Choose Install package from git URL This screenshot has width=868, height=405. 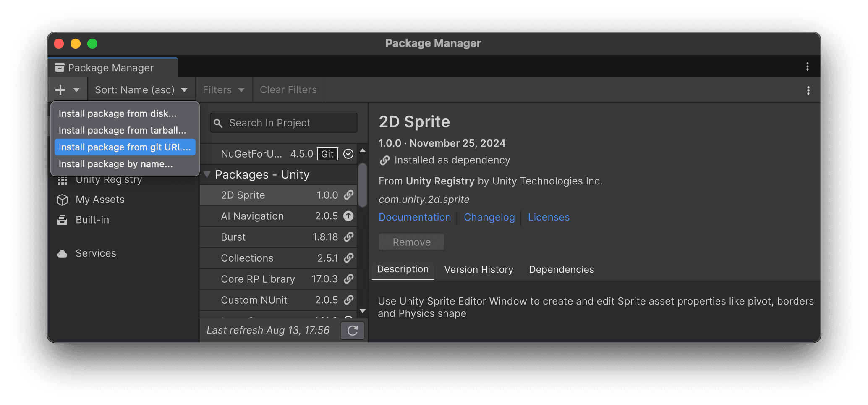tap(125, 147)
